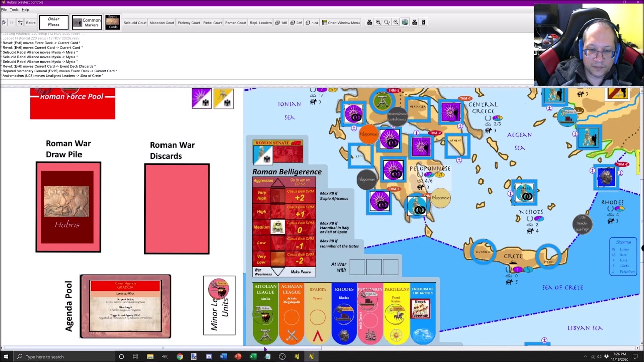Open the Other Pieces palette
This screenshot has width=644, height=362.
pyautogui.click(x=54, y=22)
